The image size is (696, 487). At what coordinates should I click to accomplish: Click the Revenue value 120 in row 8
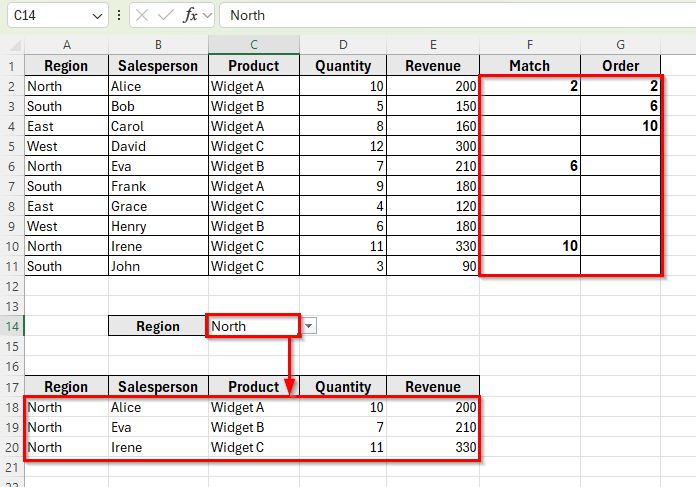433,206
